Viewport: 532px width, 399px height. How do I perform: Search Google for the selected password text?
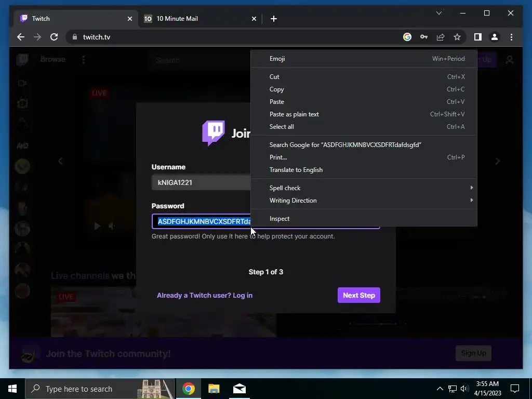point(364,145)
